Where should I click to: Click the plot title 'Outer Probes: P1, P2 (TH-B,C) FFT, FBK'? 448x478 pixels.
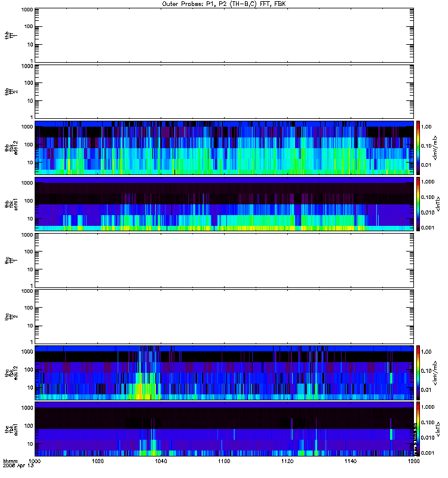click(x=224, y=4)
